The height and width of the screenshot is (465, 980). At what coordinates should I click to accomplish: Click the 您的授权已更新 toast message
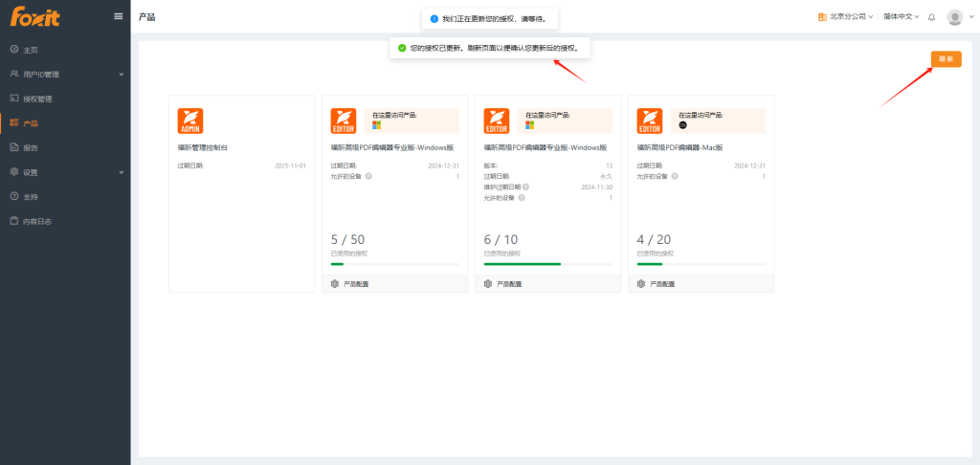(x=495, y=48)
